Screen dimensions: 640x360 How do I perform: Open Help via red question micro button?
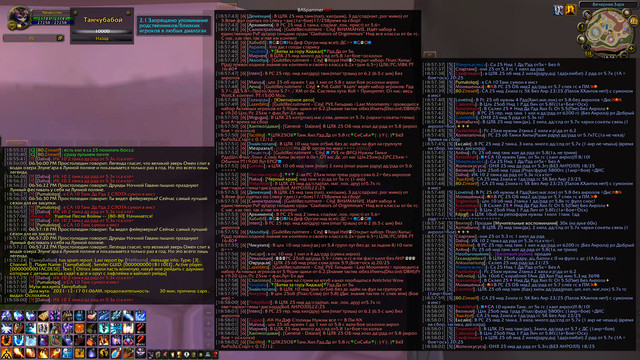tap(215, 355)
